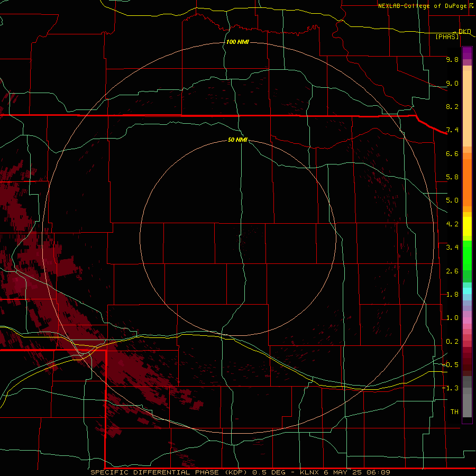
Task: Click the 8.2 color scale value
Action: click(x=452, y=106)
